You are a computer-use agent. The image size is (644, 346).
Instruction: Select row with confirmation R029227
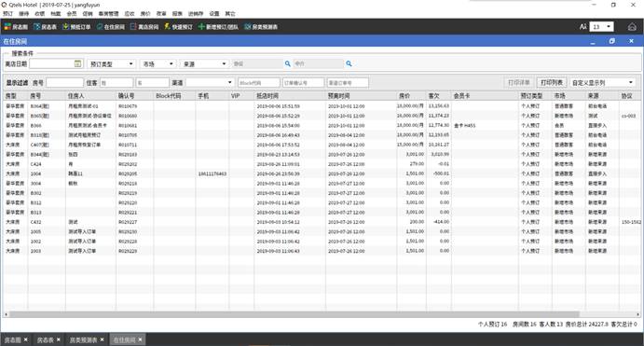322,222
